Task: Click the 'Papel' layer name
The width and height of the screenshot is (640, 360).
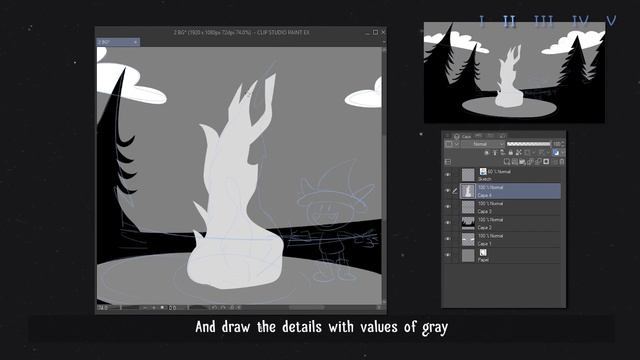Action: (483, 260)
